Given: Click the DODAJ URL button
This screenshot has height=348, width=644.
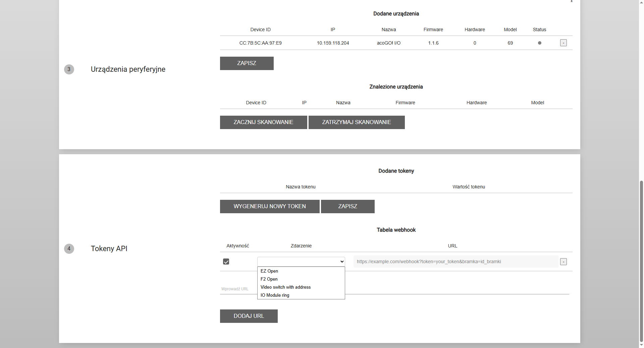Looking at the screenshot, I should pyautogui.click(x=249, y=316).
